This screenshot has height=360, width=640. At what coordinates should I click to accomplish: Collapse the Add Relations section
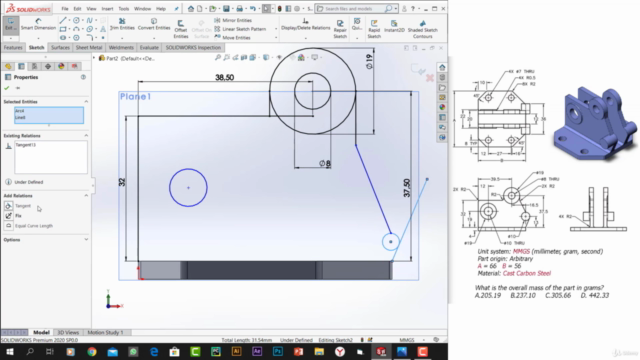86,196
